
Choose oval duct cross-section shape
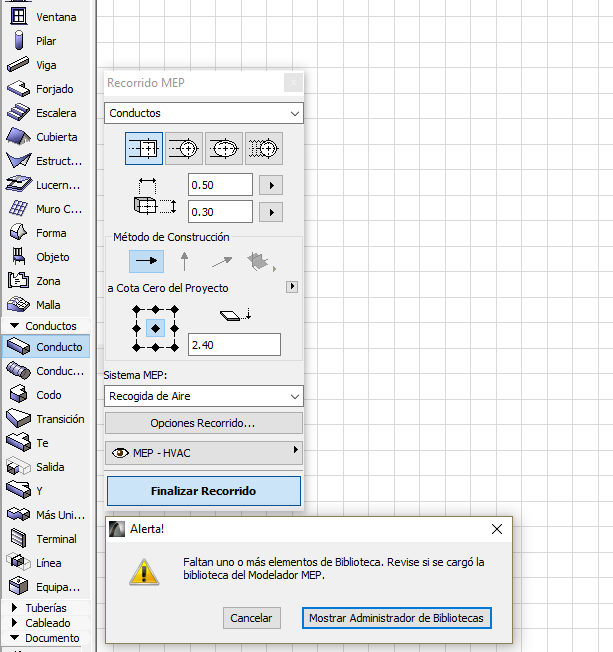pyautogui.click(x=224, y=148)
